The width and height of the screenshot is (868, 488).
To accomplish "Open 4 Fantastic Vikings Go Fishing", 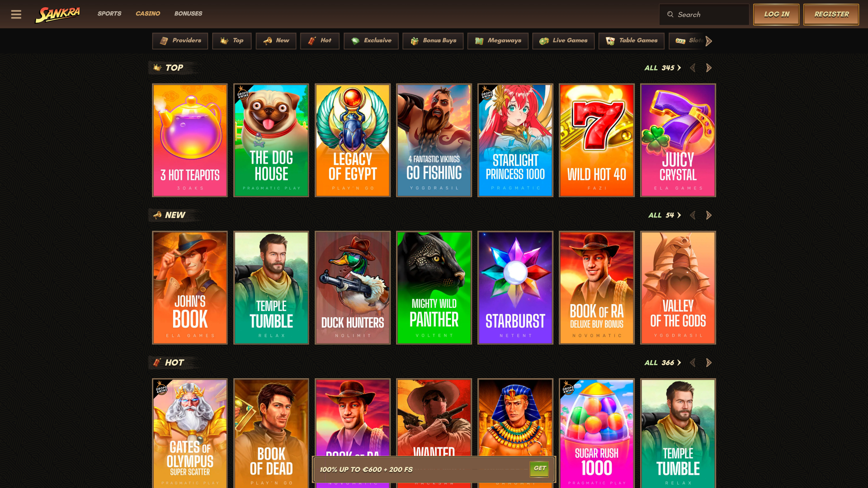I will tap(434, 140).
